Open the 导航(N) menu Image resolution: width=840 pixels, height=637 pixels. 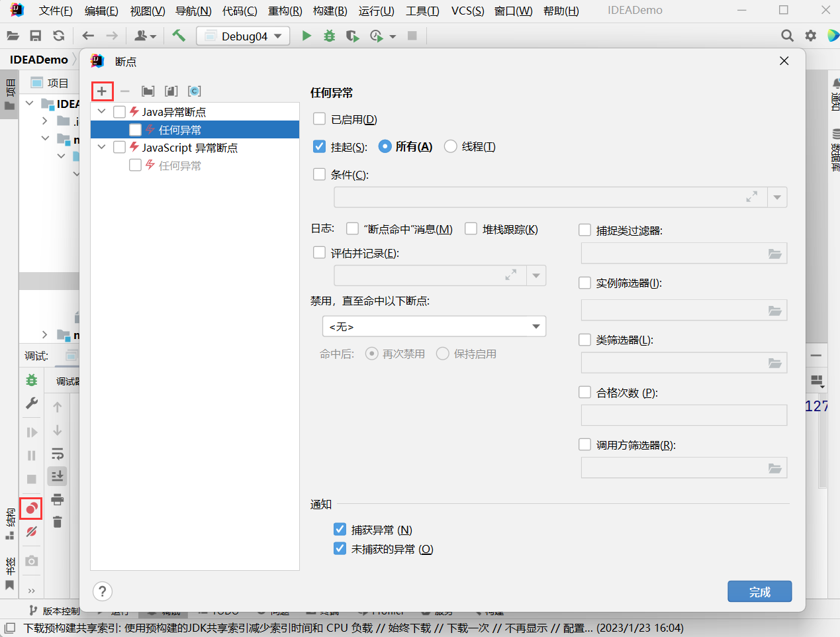(193, 11)
